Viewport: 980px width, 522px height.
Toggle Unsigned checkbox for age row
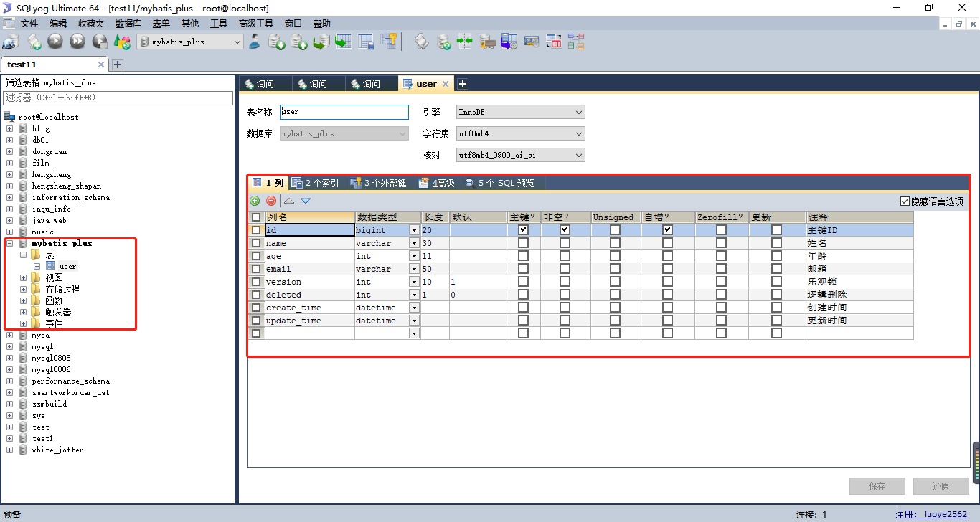point(615,256)
